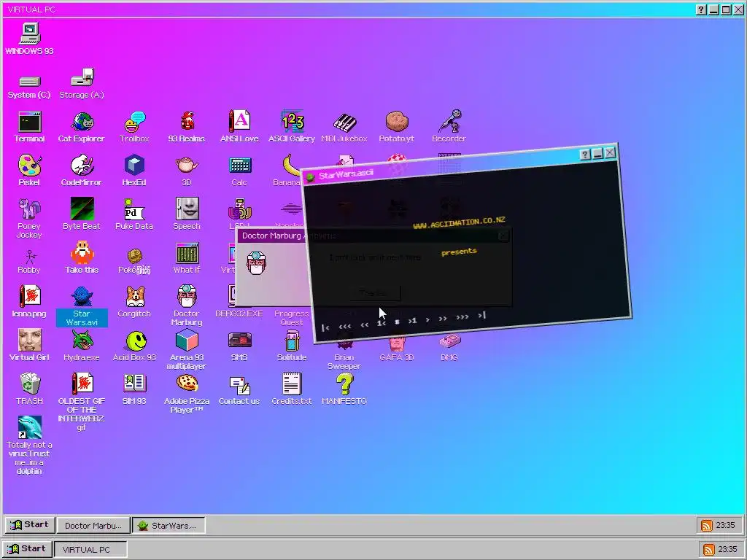The width and height of the screenshot is (747, 560).
Task: Switch to Doctor Marbu... taskbar item
Action: [93, 525]
